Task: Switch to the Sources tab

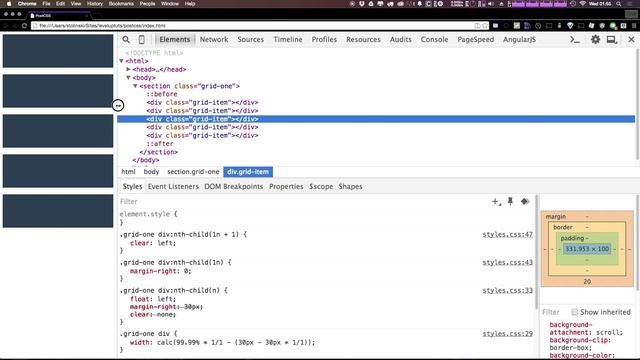Action: [251, 40]
